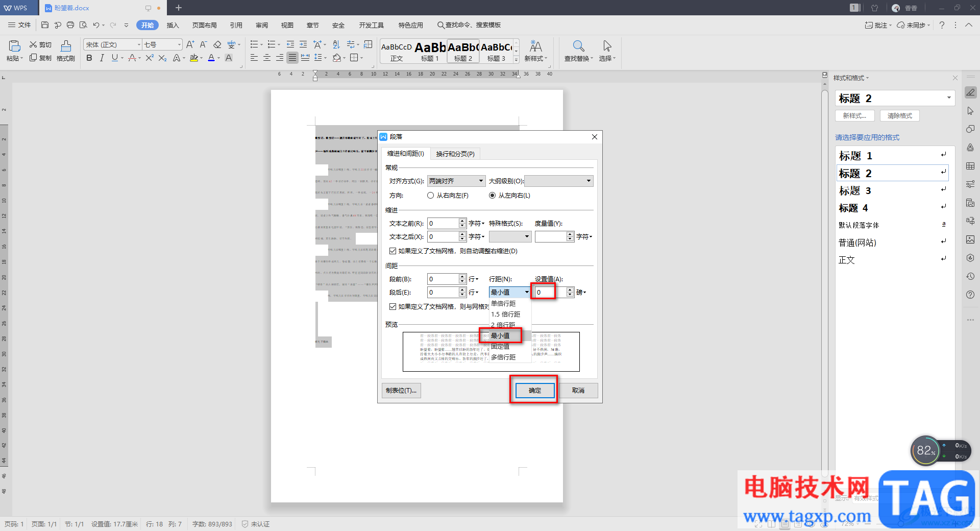Click the Superscript icon
The height and width of the screenshot is (531, 980).
click(149, 58)
